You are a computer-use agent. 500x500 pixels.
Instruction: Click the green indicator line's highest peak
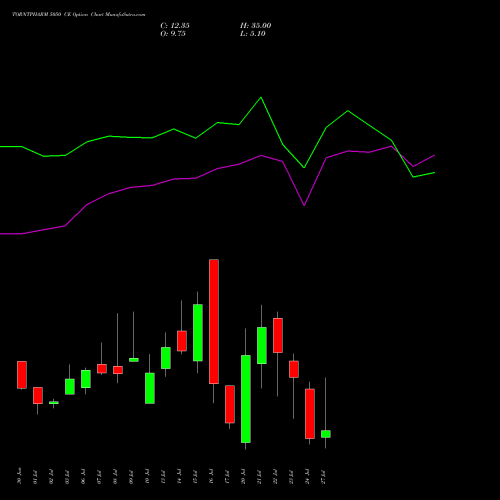(x=261, y=98)
